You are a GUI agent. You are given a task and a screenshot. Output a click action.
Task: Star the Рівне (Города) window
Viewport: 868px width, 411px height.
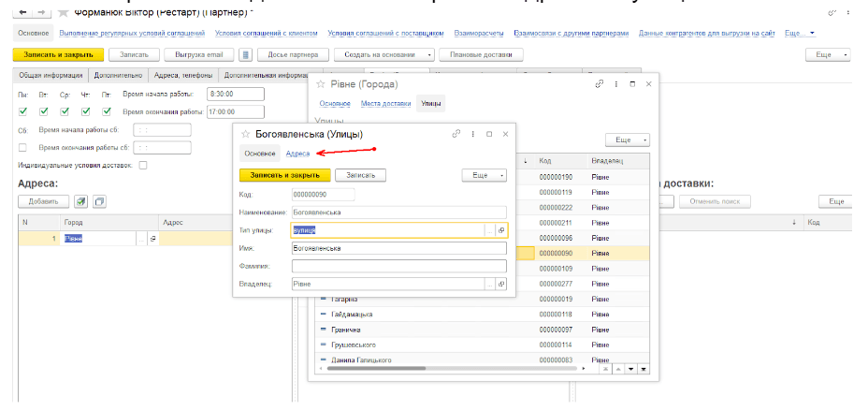321,84
